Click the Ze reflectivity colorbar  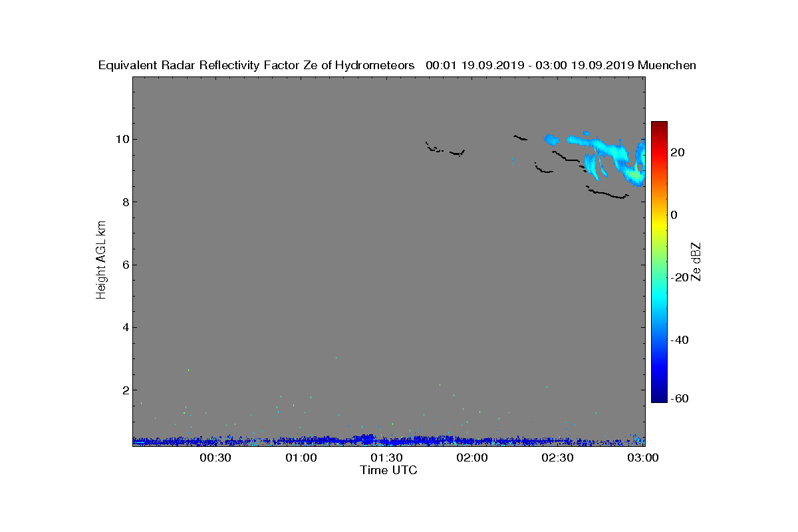(659, 262)
